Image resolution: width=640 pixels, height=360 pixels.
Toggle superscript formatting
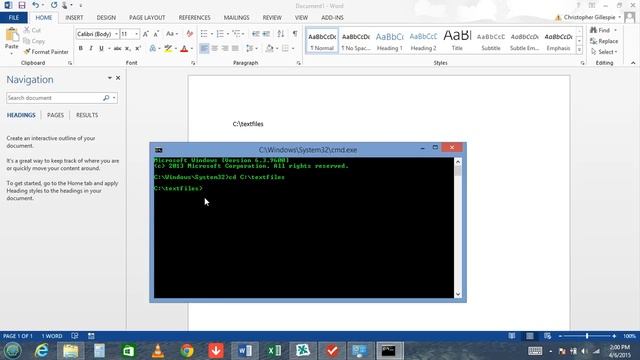pos(138,49)
